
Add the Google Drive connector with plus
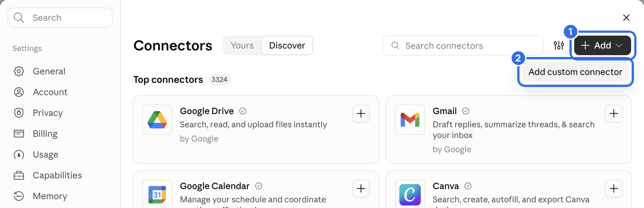point(361,113)
